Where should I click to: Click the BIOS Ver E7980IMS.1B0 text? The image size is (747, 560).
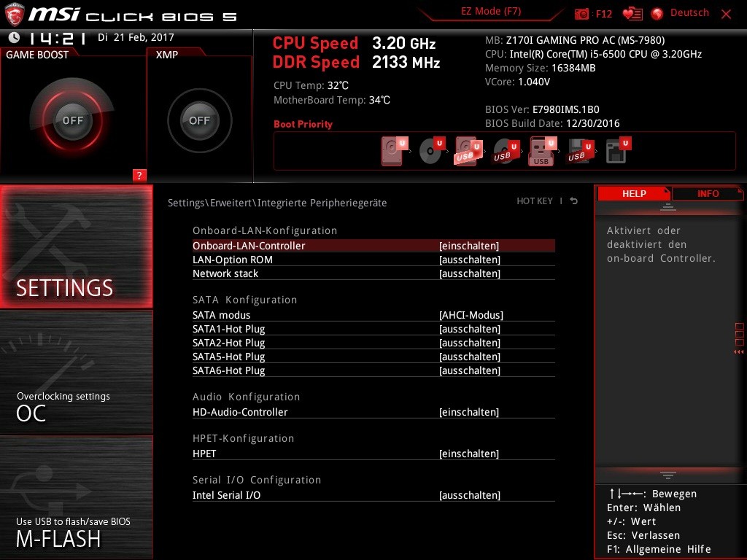[x=542, y=109]
